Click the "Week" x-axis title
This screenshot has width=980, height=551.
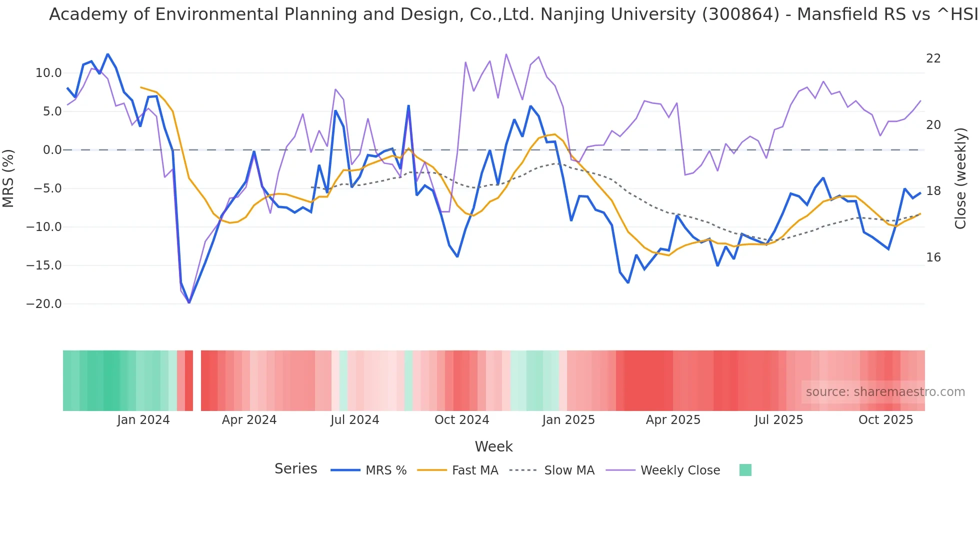tap(493, 446)
